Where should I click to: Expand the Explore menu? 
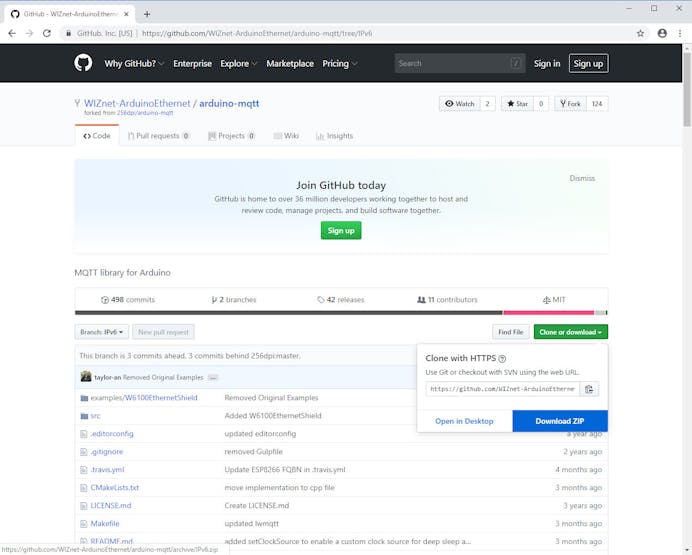coord(238,64)
